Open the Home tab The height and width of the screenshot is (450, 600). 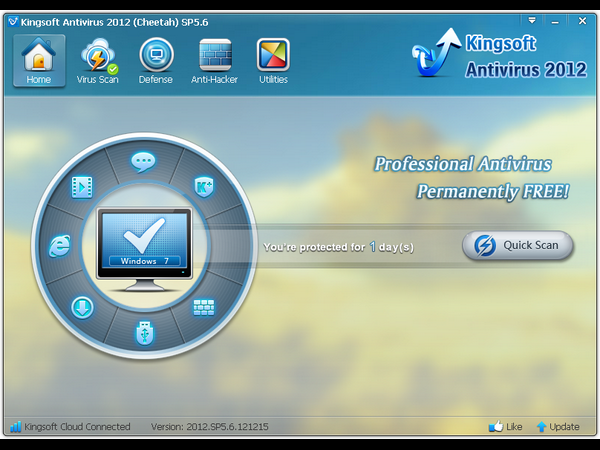[39, 60]
